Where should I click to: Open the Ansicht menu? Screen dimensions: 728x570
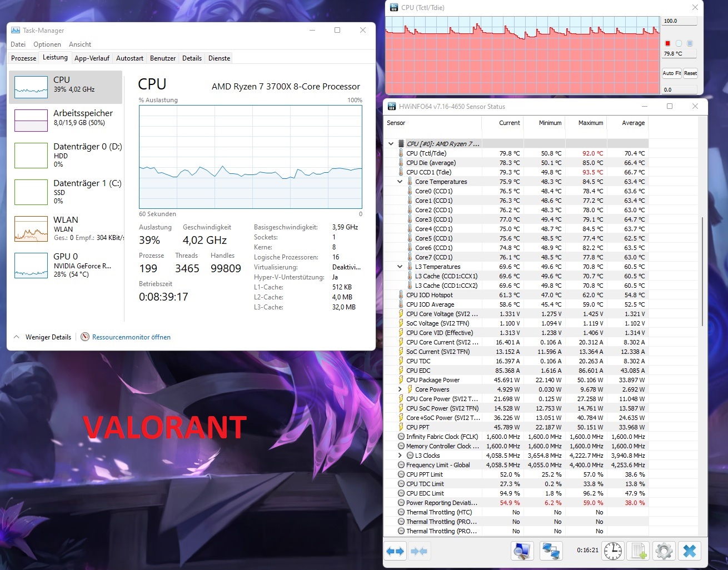(x=80, y=44)
